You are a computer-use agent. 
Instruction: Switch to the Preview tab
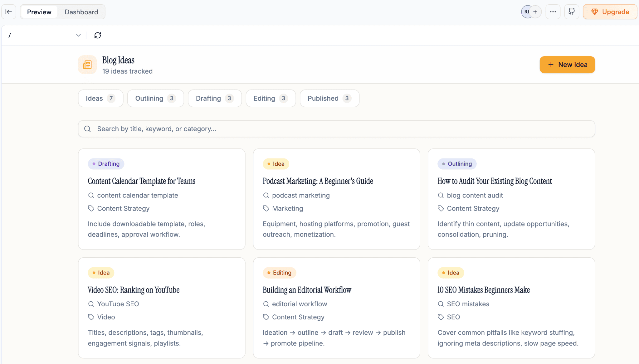point(39,12)
